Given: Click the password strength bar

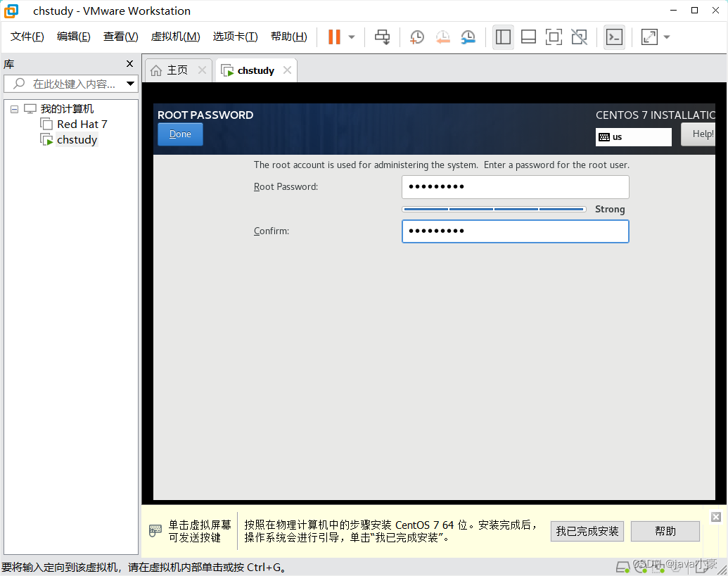Looking at the screenshot, I should click(494, 210).
